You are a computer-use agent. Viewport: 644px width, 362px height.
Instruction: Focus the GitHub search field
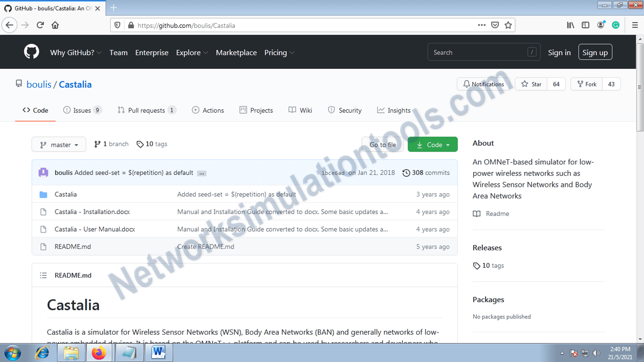[484, 52]
